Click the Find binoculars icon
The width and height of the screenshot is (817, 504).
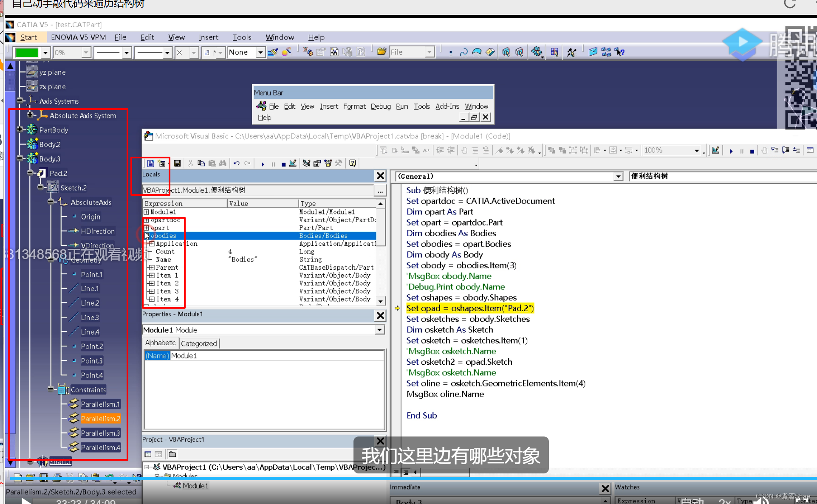[223, 163]
